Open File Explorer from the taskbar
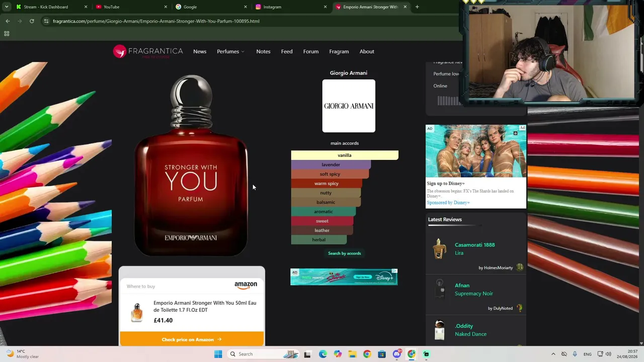The image size is (644, 362). coord(352,354)
